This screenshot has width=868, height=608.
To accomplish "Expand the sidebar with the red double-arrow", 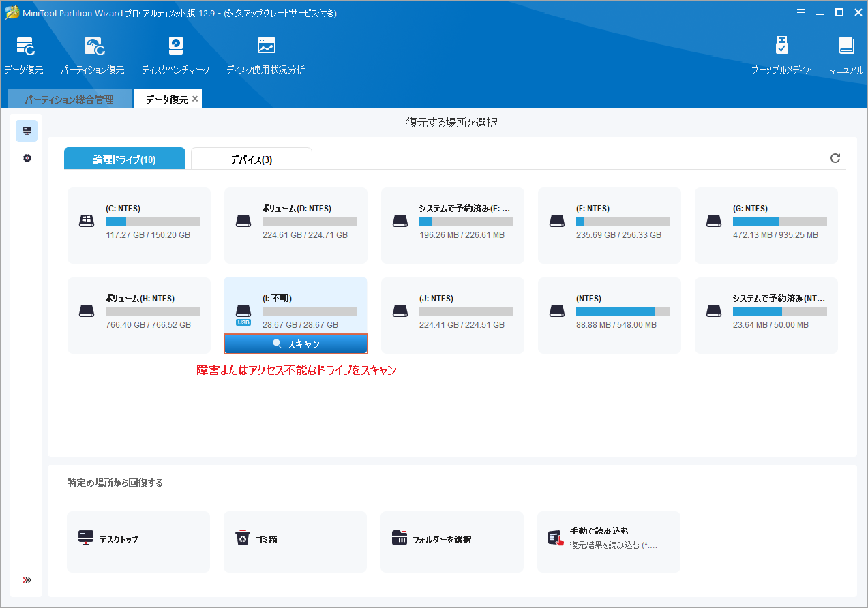I will click(27, 580).
